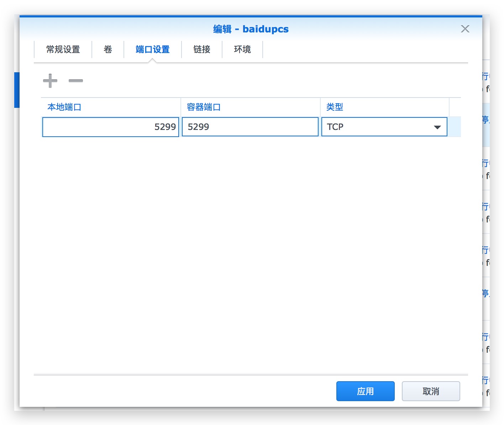The image size is (504, 425).
Task: Cancel editing with 取消 button
Action: (431, 391)
